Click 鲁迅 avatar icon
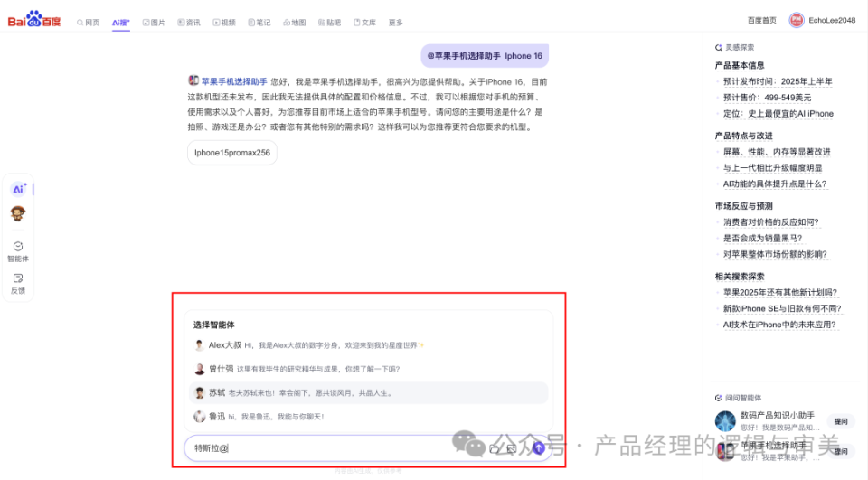Viewport: 868px width, 480px height. (x=199, y=417)
